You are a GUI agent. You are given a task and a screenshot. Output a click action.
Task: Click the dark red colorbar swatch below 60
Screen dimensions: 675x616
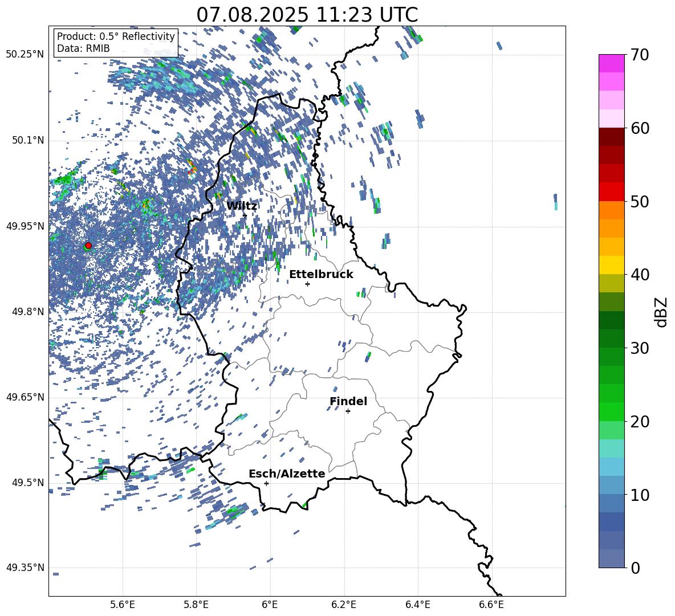pos(611,137)
